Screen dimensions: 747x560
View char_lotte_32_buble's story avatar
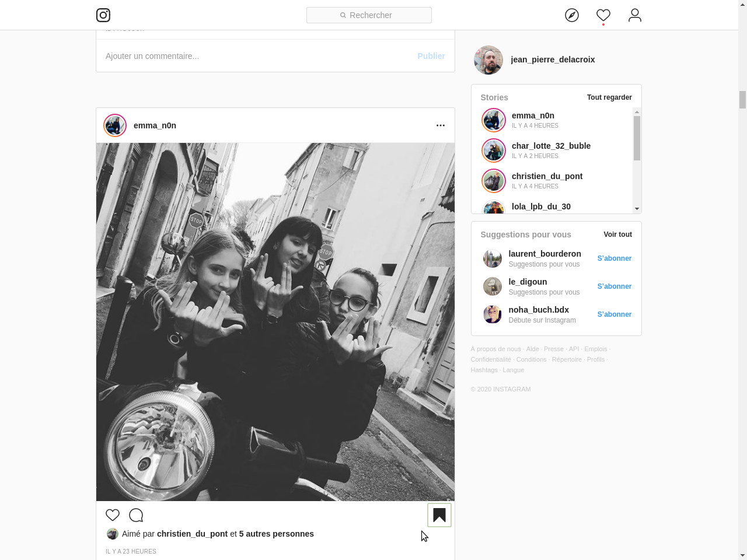[x=494, y=150]
